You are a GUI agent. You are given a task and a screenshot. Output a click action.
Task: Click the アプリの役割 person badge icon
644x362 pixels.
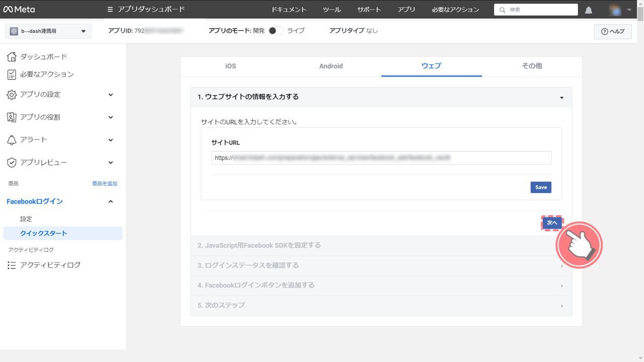[x=12, y=117]
